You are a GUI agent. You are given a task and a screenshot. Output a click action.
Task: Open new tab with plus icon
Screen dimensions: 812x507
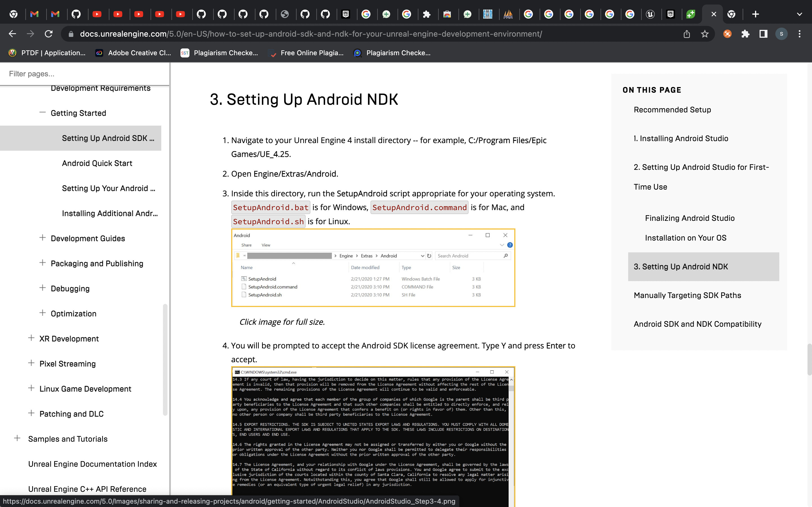coord(755,14)
